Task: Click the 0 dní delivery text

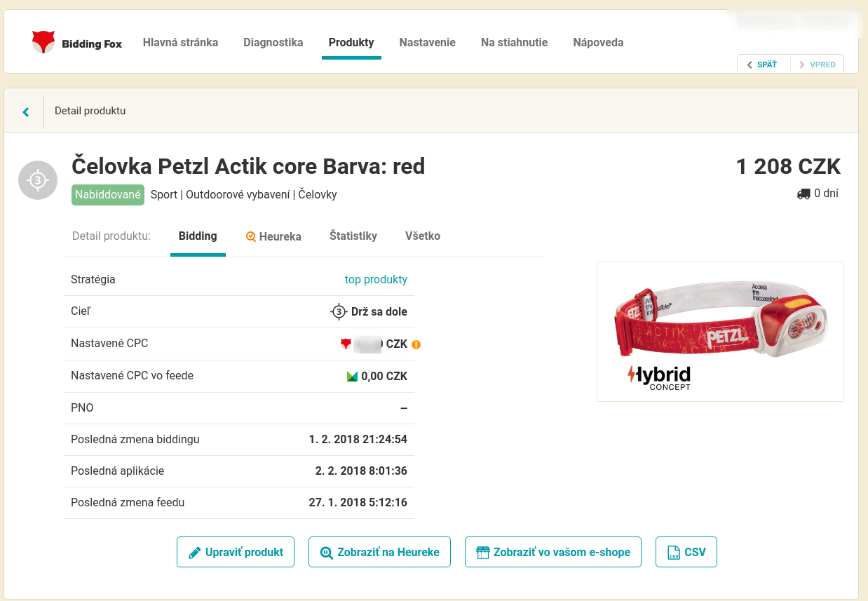Action: tap(826, 194)
